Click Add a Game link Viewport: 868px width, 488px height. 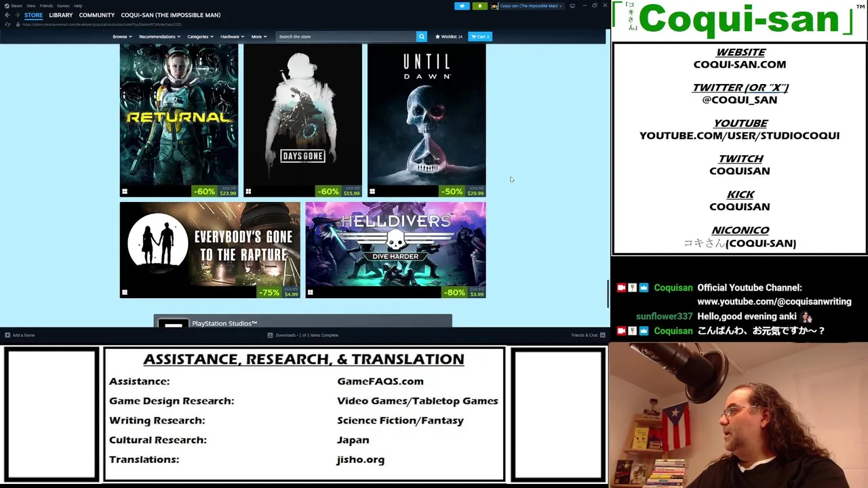click(19, 335)
